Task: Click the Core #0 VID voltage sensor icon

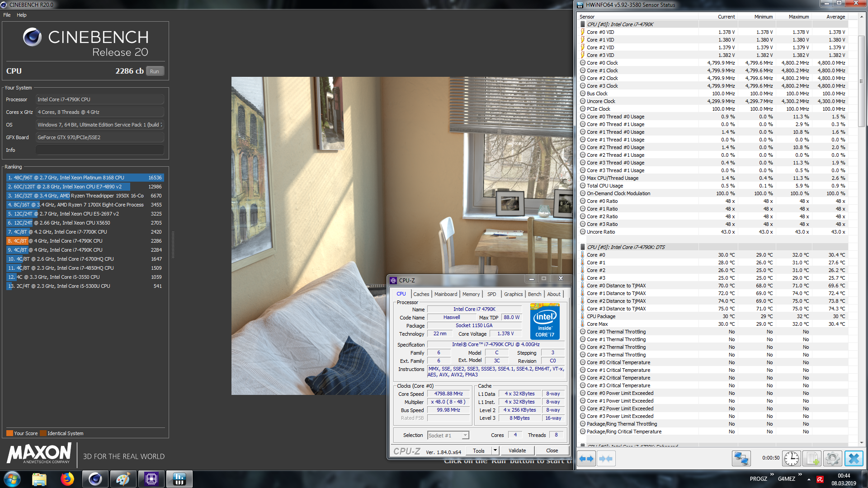Action: 583,32
